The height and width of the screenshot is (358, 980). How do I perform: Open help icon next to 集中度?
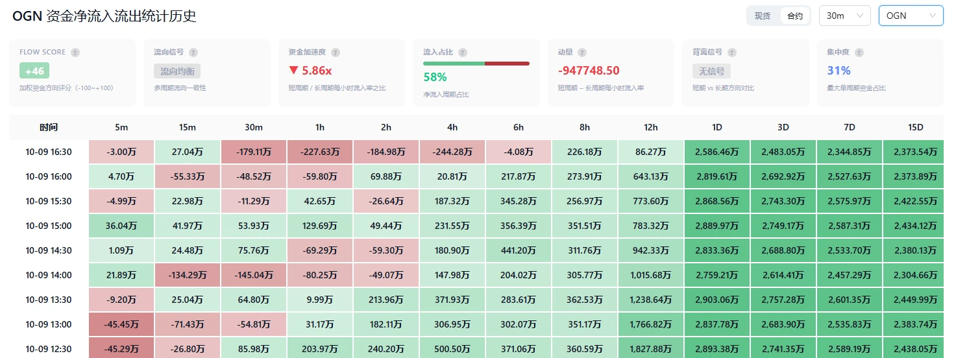pos(859,53)
